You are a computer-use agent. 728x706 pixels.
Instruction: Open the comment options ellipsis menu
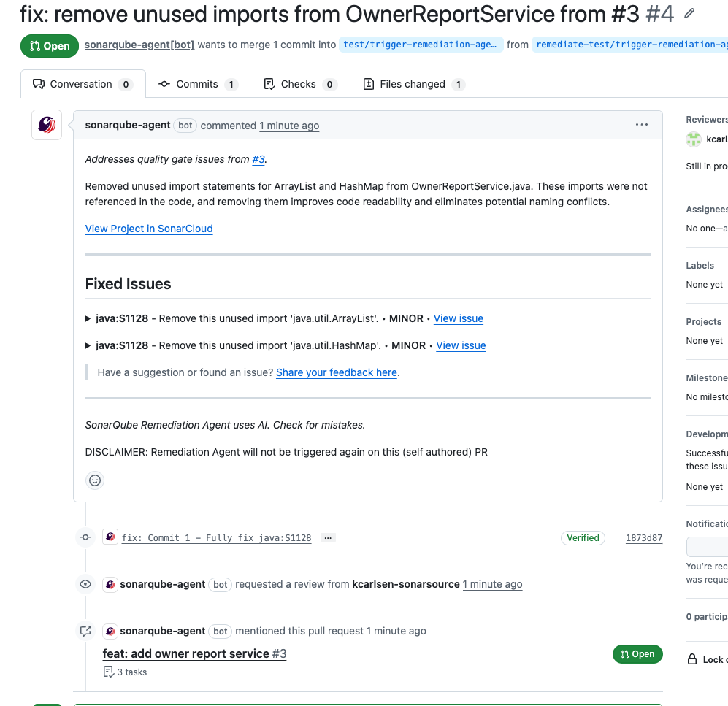[641, 125]
